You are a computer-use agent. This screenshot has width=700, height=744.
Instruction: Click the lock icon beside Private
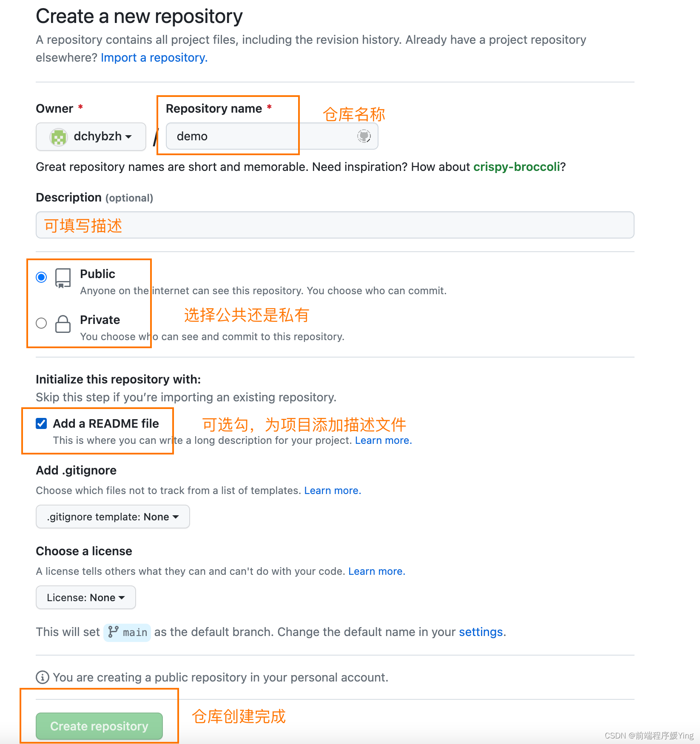tap(63, 324)
